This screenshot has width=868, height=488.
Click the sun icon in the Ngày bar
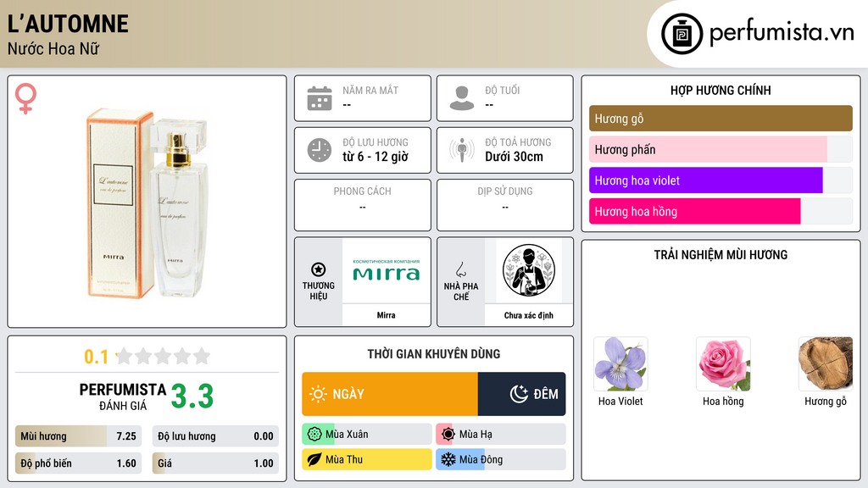pyautogui.click(x=319, y=394)
